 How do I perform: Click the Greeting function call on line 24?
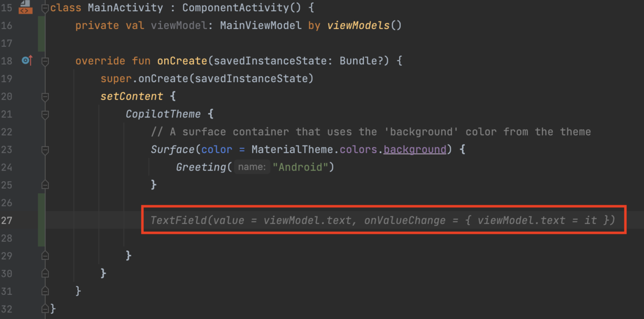[201, 167]
